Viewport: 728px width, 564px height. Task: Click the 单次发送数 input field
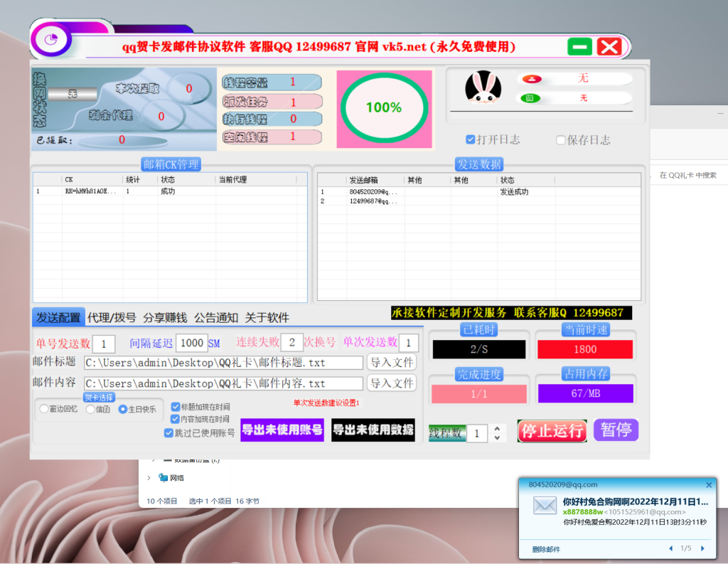pyautogui.click(x=409, y=343)
